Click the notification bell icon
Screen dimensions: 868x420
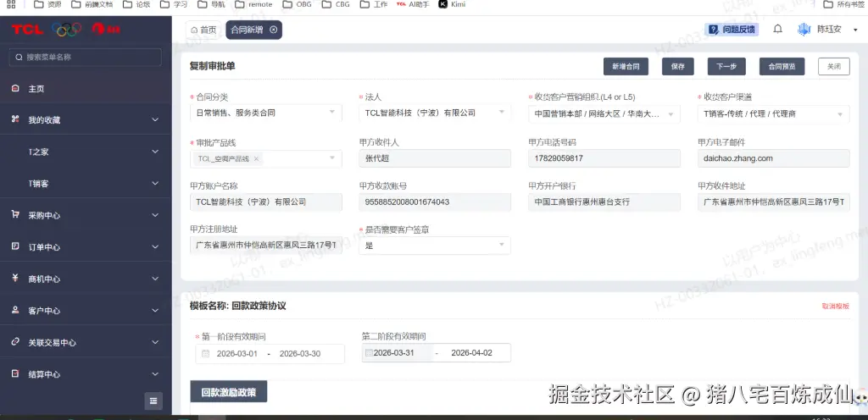coord(778,30)
